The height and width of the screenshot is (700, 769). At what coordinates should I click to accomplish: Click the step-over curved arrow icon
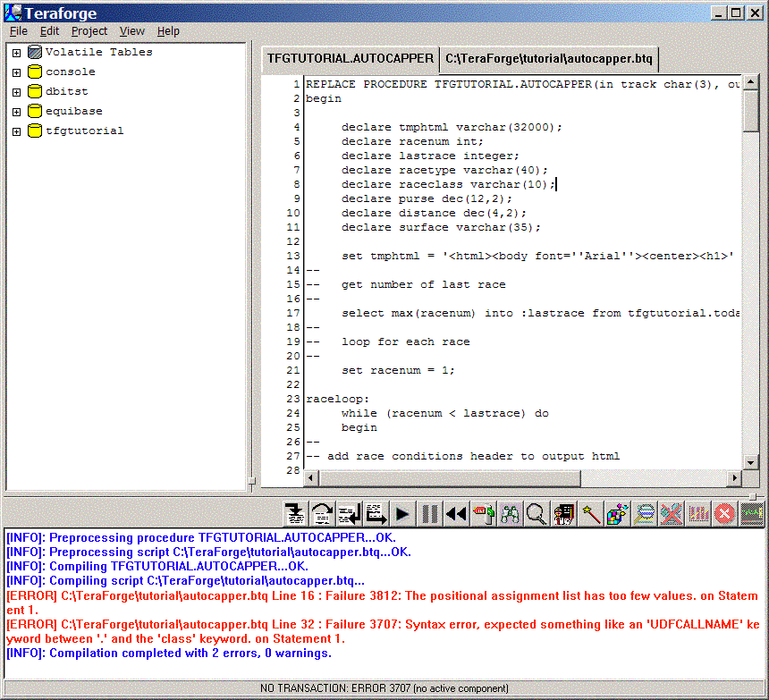coord(323,514)
